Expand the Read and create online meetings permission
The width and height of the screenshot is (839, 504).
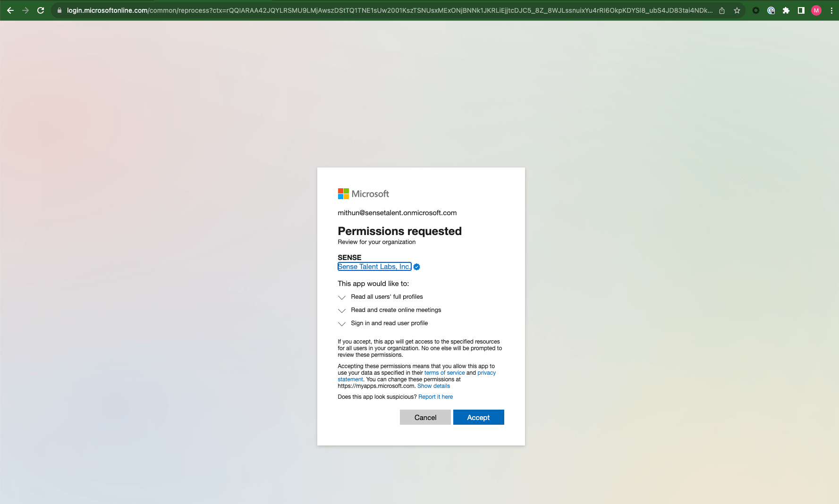tap(341, 311)
